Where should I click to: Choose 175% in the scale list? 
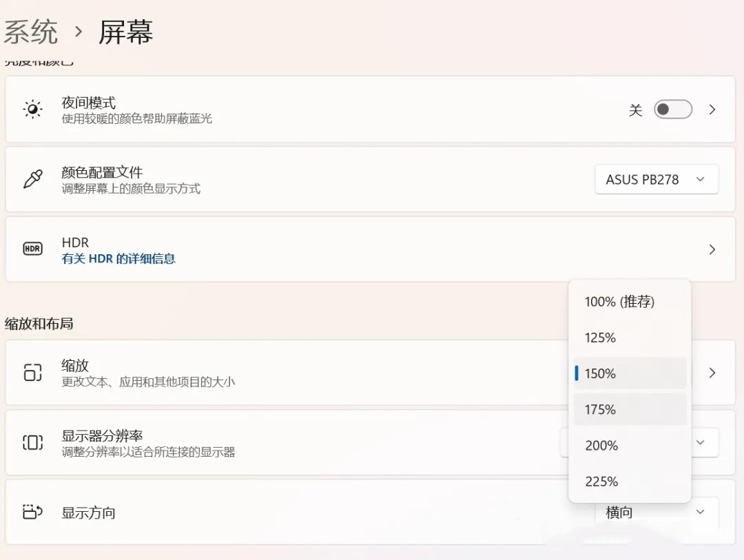coord(630,409)
